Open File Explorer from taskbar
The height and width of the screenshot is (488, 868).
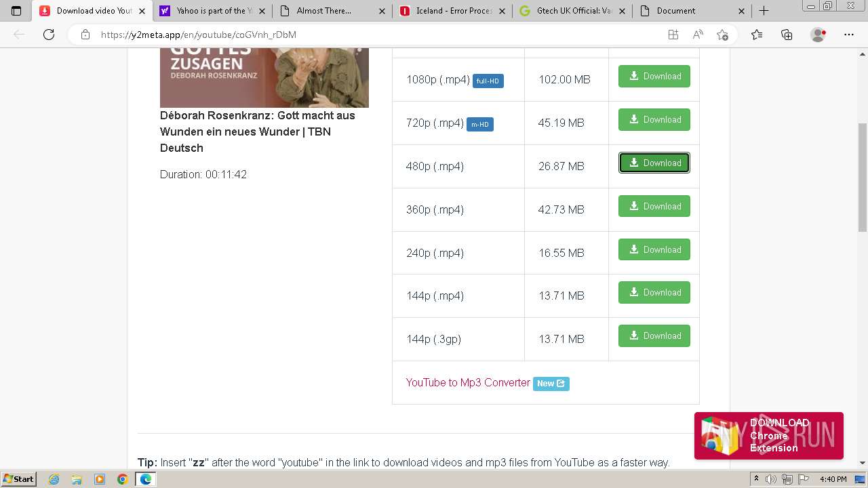coord(77,479)
